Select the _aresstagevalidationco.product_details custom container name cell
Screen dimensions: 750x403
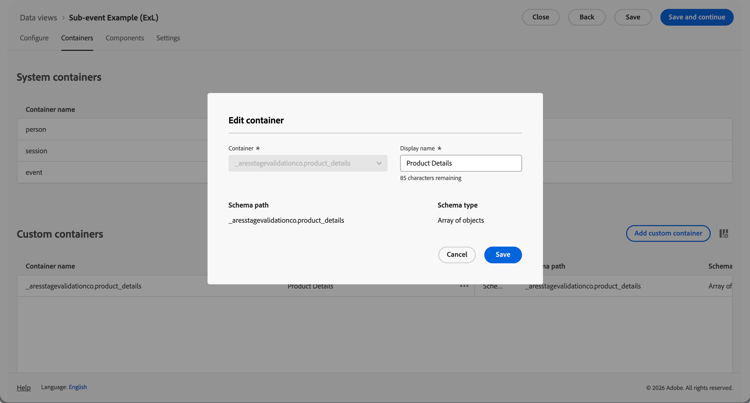[83, 286]
